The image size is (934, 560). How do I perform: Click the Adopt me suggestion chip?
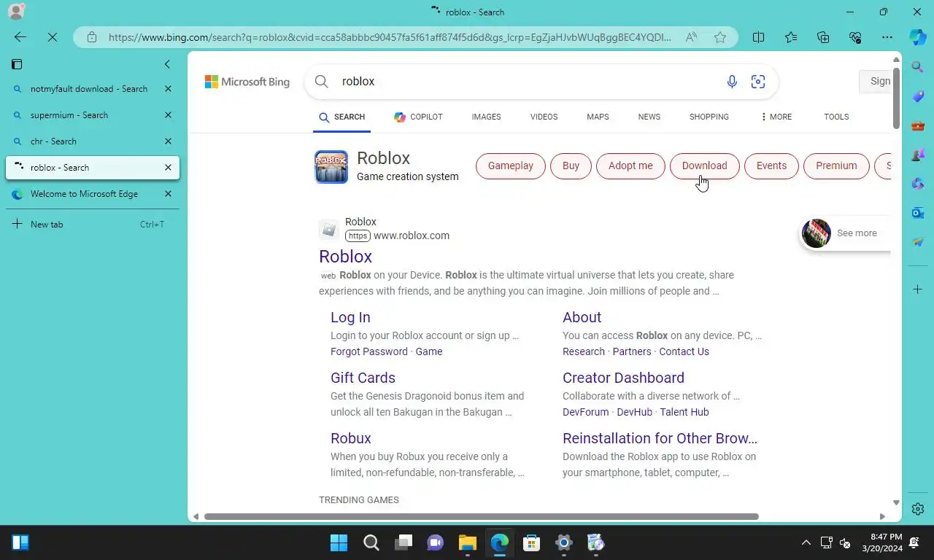point(630,166)
